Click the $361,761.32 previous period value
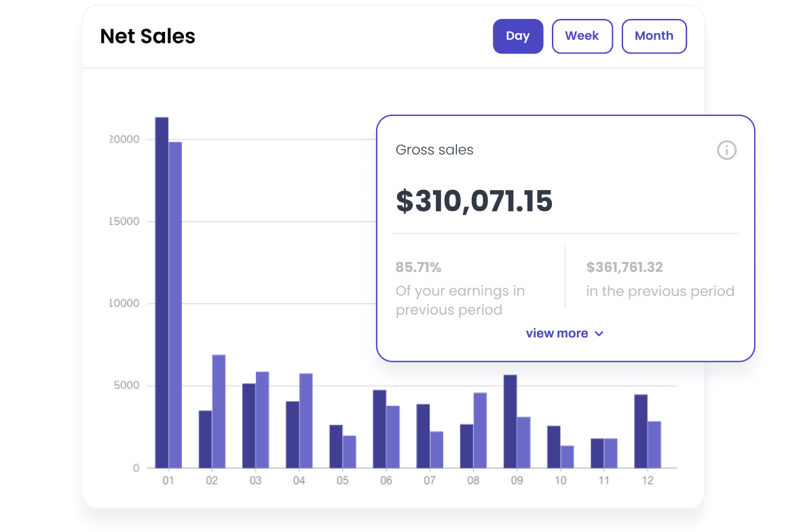 click(625, 267)
